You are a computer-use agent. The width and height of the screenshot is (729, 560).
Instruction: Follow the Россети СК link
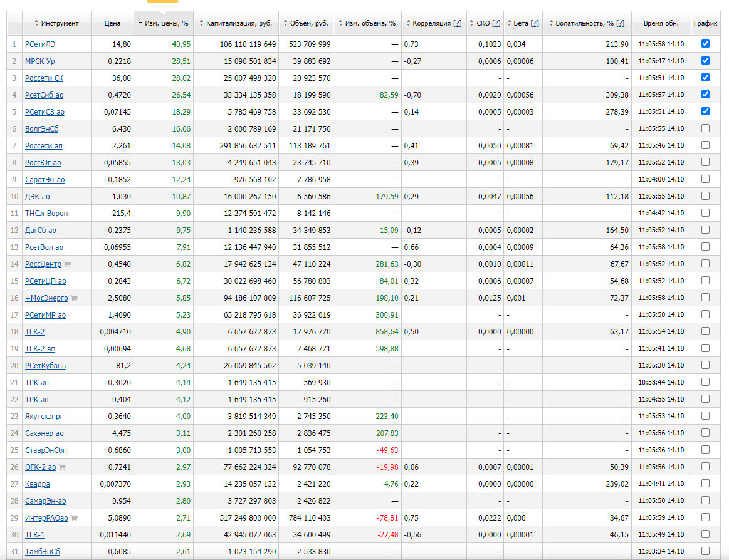pos(44,78)
